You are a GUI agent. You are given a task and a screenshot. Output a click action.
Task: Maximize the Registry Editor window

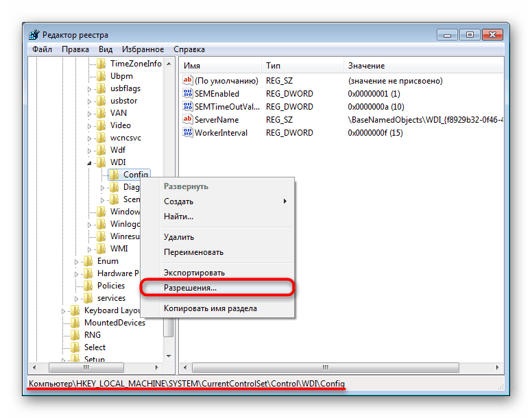click(470, 34)
